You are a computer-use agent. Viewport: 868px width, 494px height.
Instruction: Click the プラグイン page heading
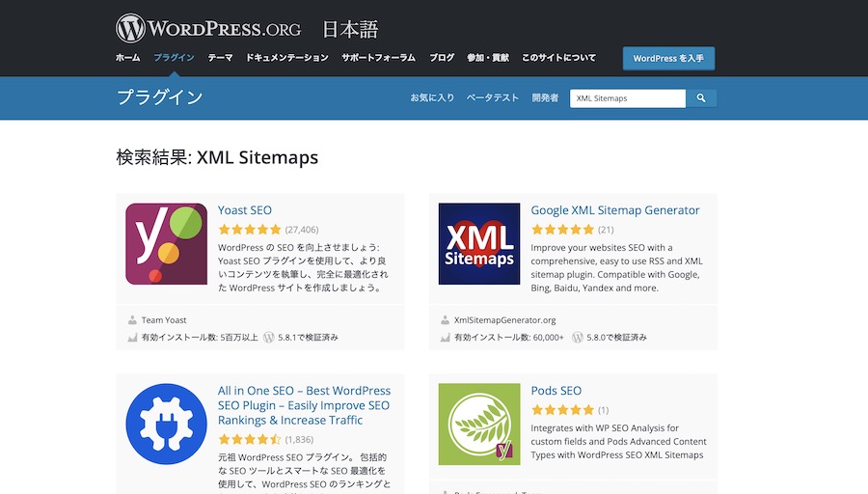[160, 97]
